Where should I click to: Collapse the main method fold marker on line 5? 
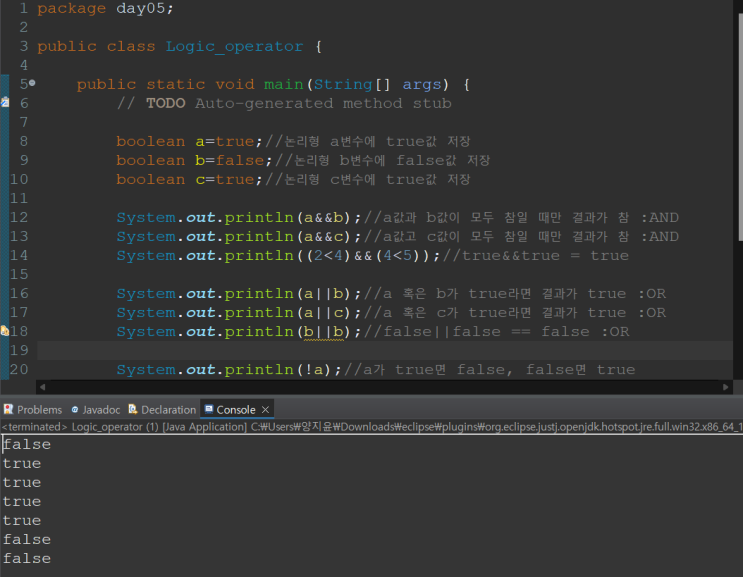(x=32, y=83)
